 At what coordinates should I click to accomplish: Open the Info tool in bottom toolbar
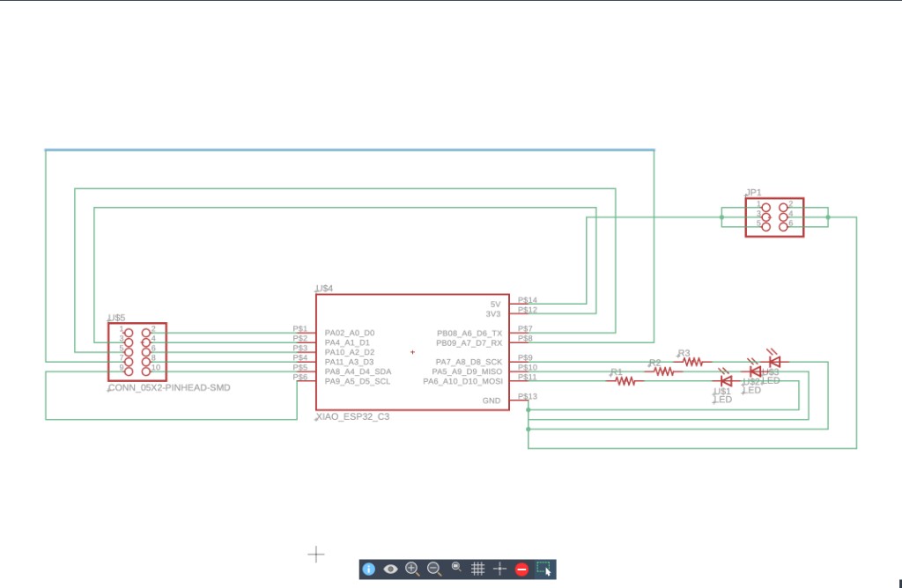pos(369,569)
